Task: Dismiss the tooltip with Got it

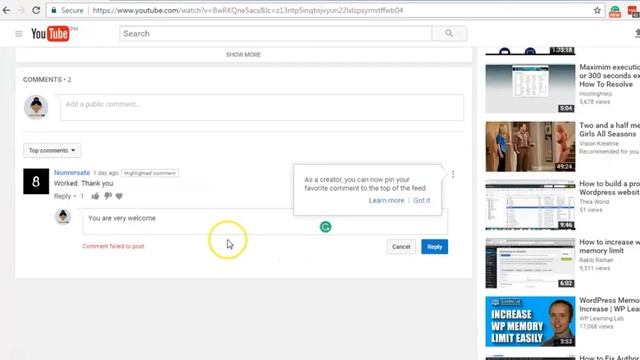Action: (x=422, y=200)
